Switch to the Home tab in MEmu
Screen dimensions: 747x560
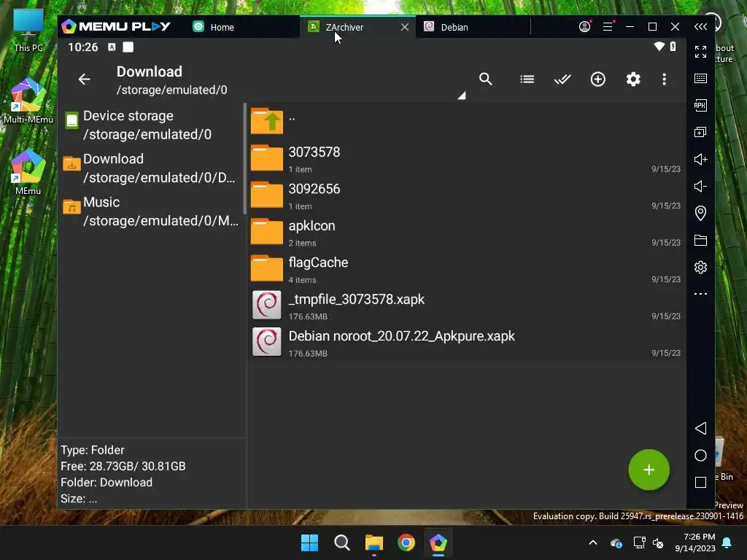tap(241, 27)
